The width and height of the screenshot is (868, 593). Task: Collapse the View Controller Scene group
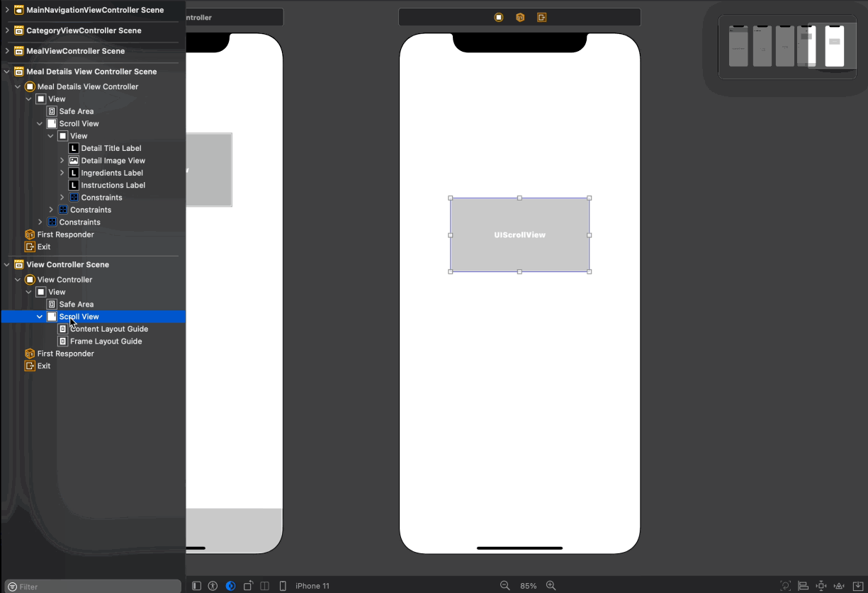click(7, 264)
